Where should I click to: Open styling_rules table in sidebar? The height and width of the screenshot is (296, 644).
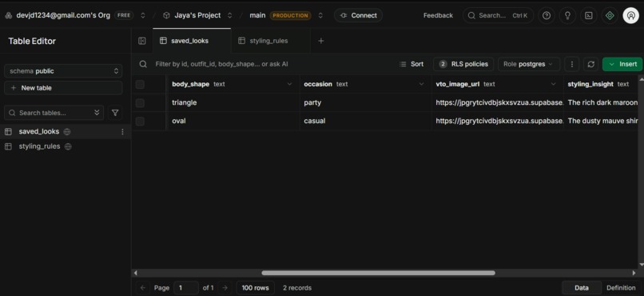point(66,146)
